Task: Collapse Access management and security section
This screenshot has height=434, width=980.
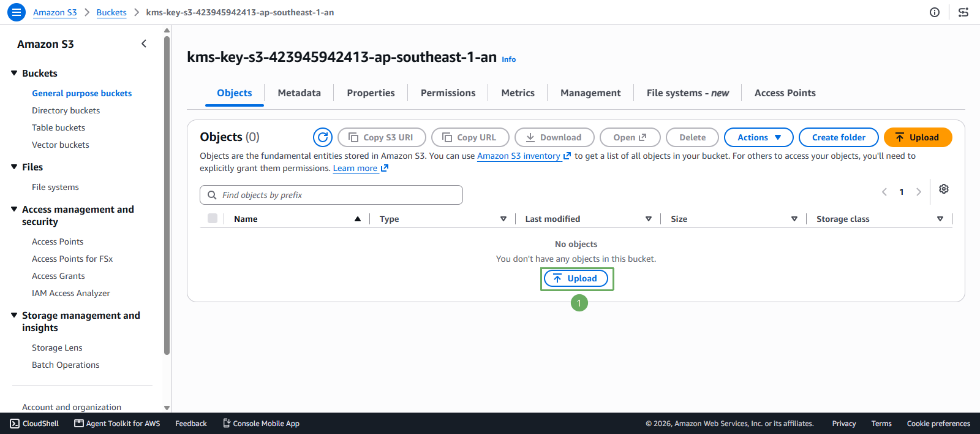Action: tap(14, 209)
